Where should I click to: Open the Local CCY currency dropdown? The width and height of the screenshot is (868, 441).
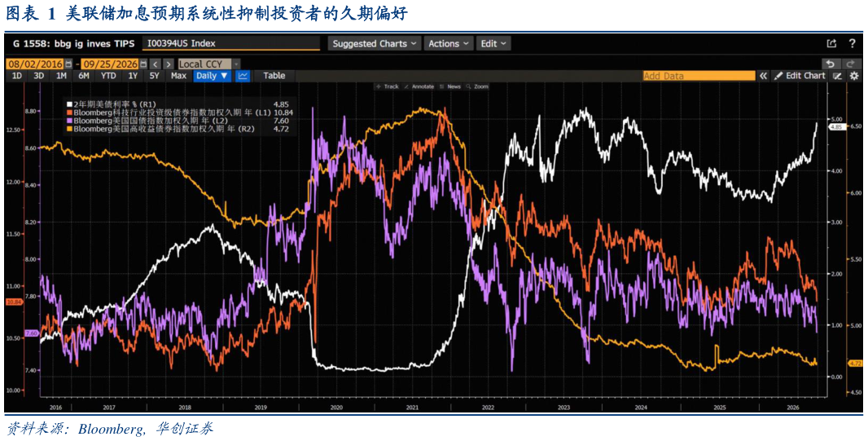tap(208, 64)
